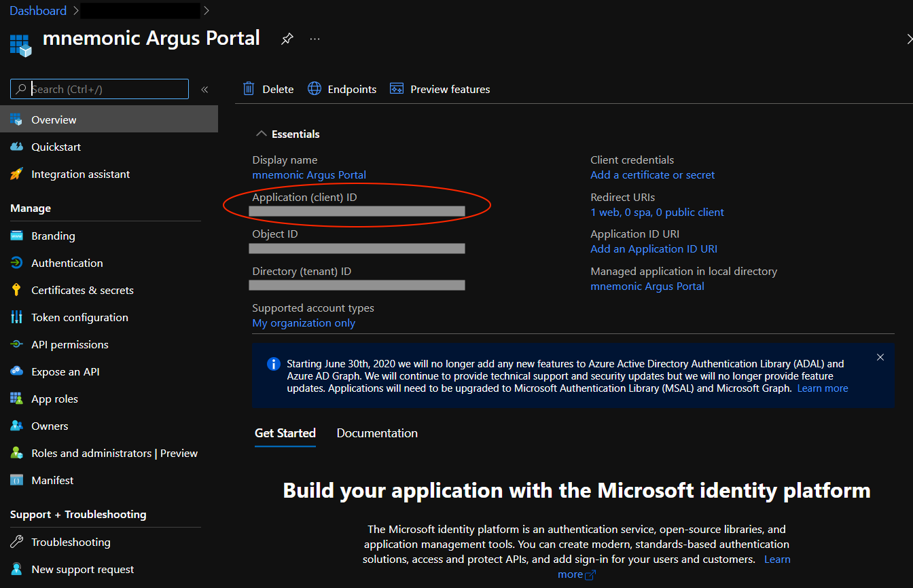Click the external link icon after Learn more
Viewport: 913px width, 588px height.
coord(590,575)
